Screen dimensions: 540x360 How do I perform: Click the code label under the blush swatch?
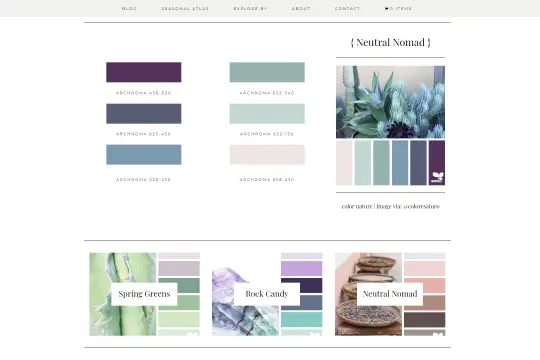coord(267,179)
